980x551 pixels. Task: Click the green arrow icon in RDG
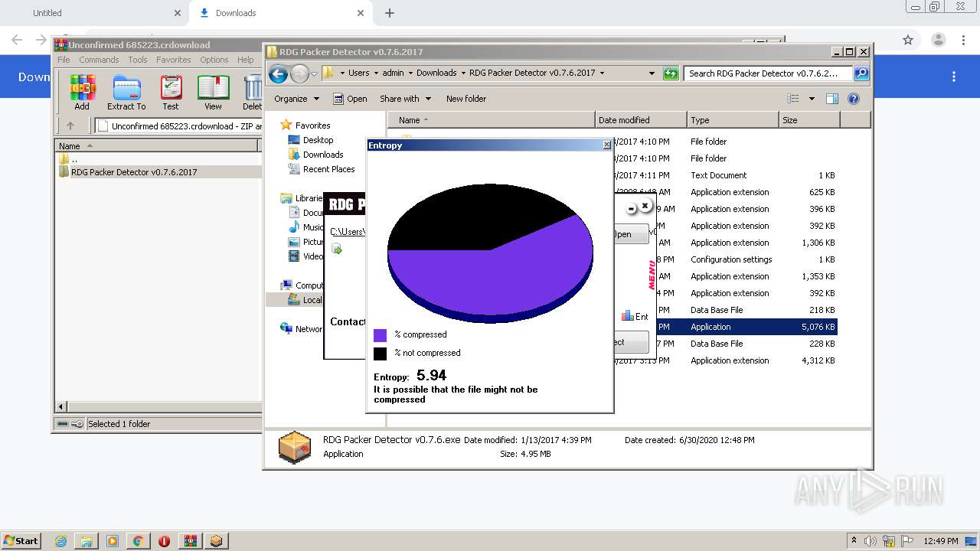pyautogui.click(x=337, y=249)
